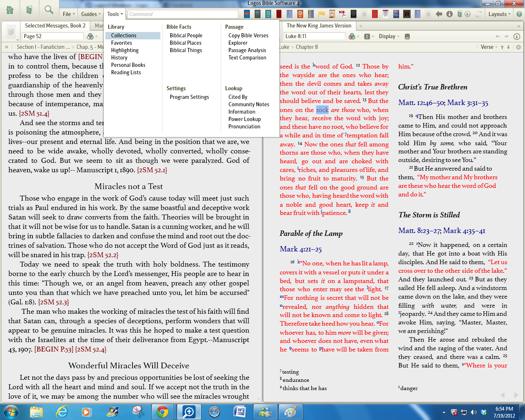Select History in the Tools menu
This screenshot has height=420, width=525.
(119, 58)
